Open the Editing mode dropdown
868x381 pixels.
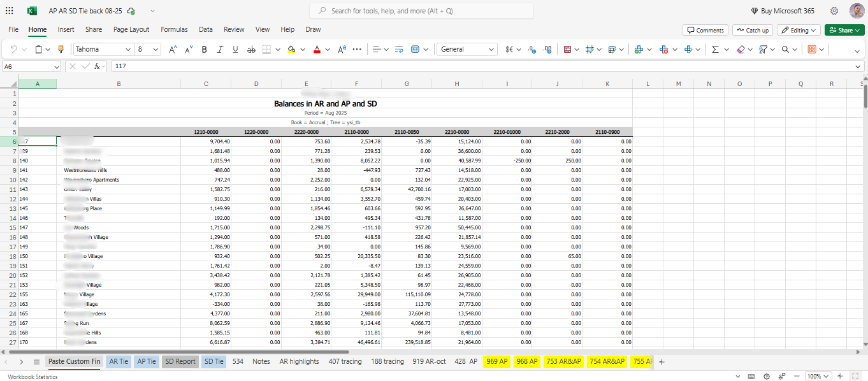click(x=799, y=30)
